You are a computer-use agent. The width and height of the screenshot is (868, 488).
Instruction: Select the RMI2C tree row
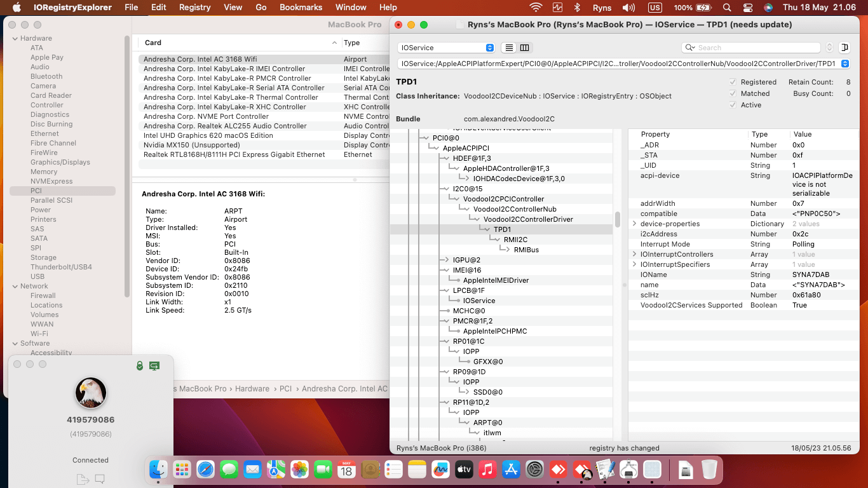(502, 240)
